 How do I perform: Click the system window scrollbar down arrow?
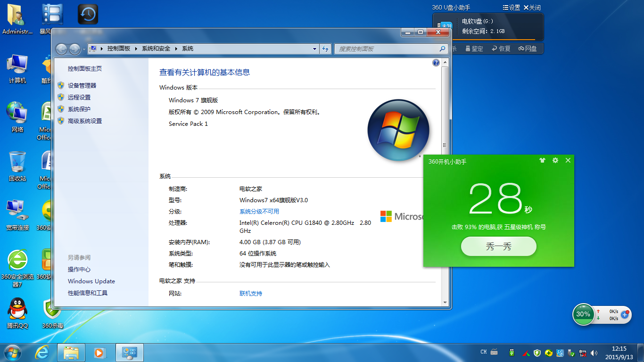pyautogui.click(x=444, y=302)
